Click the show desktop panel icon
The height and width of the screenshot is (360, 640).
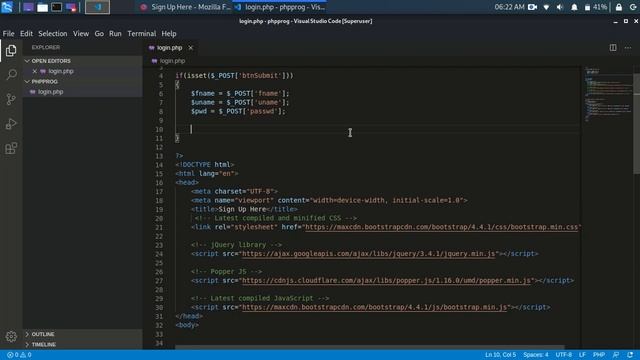[28, 7]
